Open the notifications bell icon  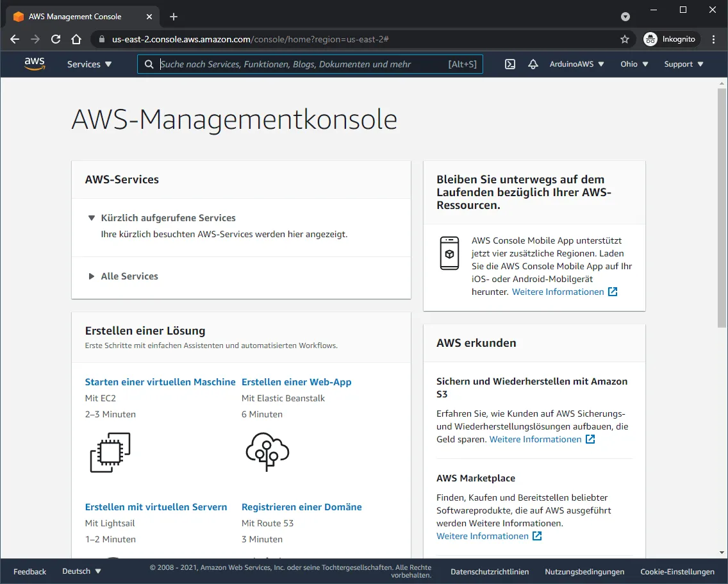[533, 64]
